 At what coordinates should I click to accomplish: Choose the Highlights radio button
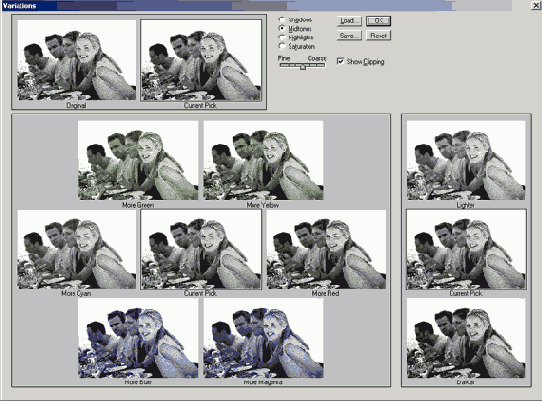point(282,37)
